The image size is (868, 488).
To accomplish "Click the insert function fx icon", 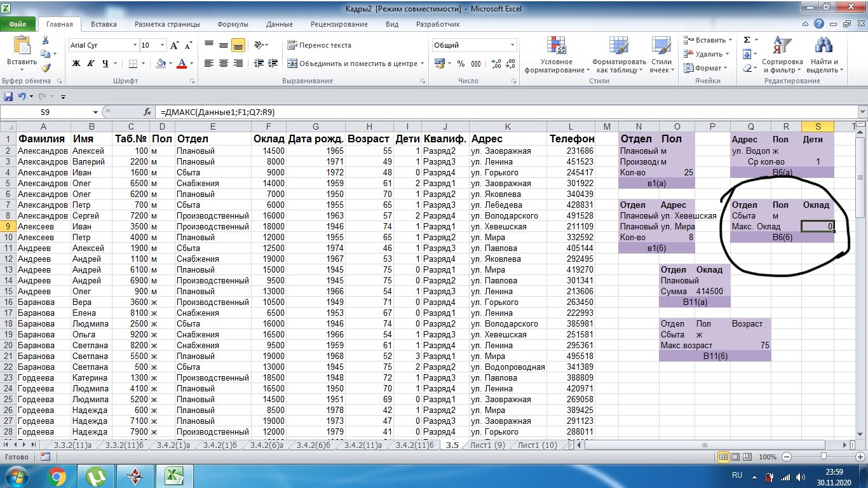I will coord(147,112).
